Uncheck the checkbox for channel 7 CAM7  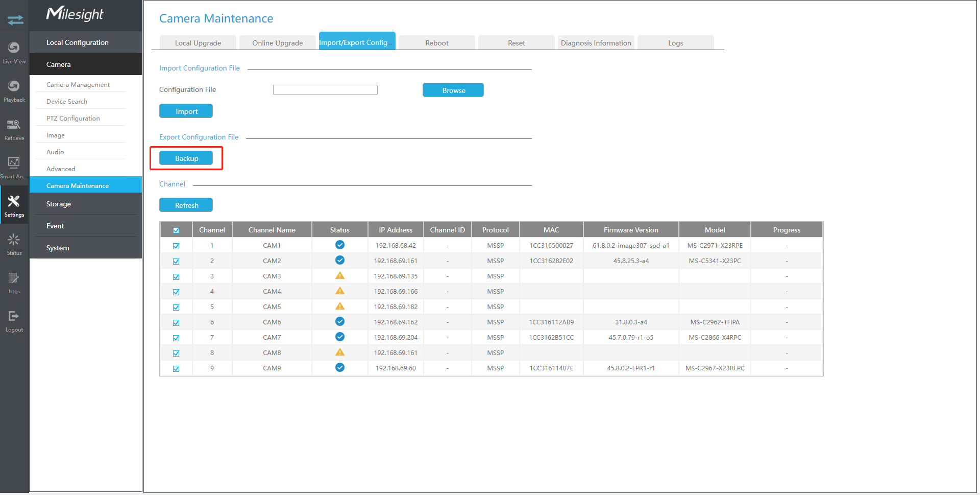pos(176,338)
